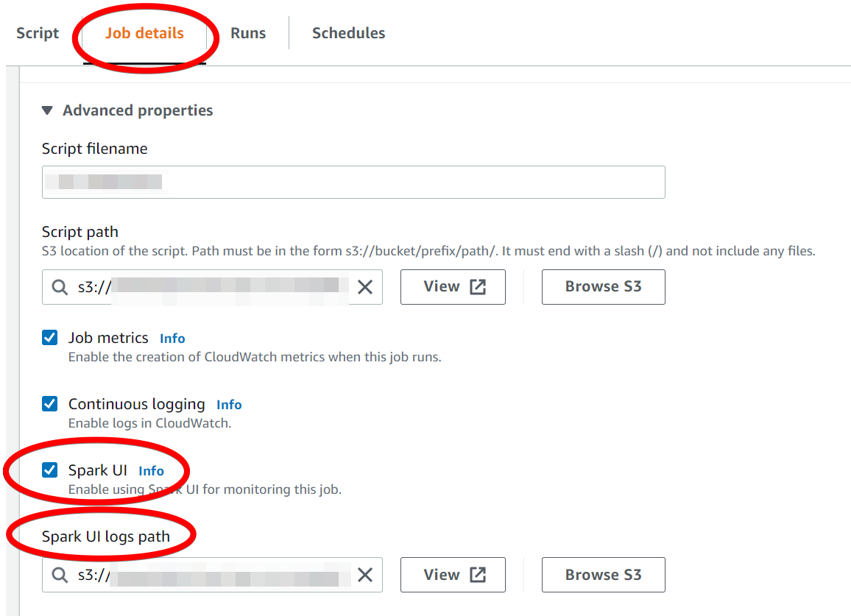Collapse the Advanced properties section

click(47, 110)
